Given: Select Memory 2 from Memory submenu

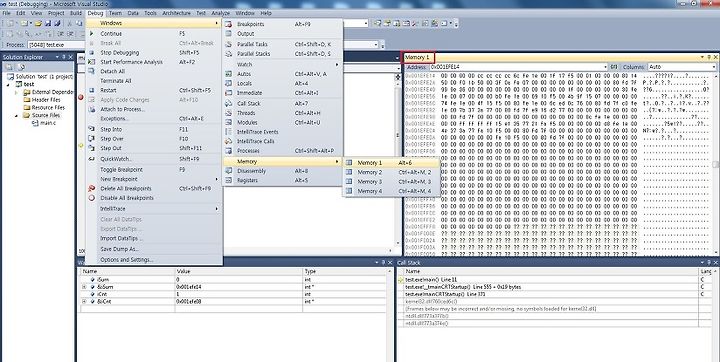Looking at the screenshot, I should pos(392,172).
